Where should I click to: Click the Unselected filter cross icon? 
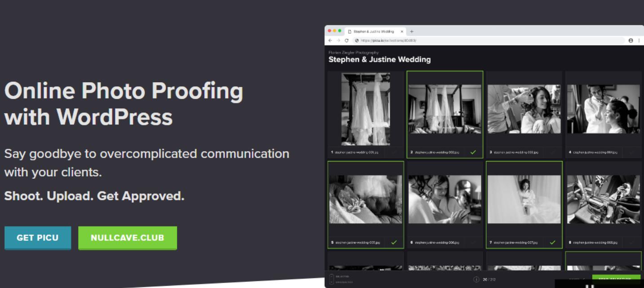[x=331, y=282]
